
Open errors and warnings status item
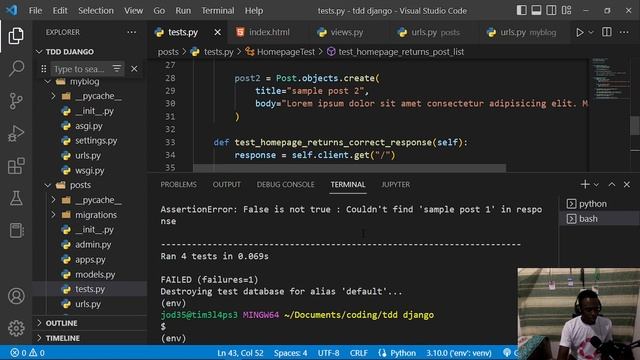point(27,353)
